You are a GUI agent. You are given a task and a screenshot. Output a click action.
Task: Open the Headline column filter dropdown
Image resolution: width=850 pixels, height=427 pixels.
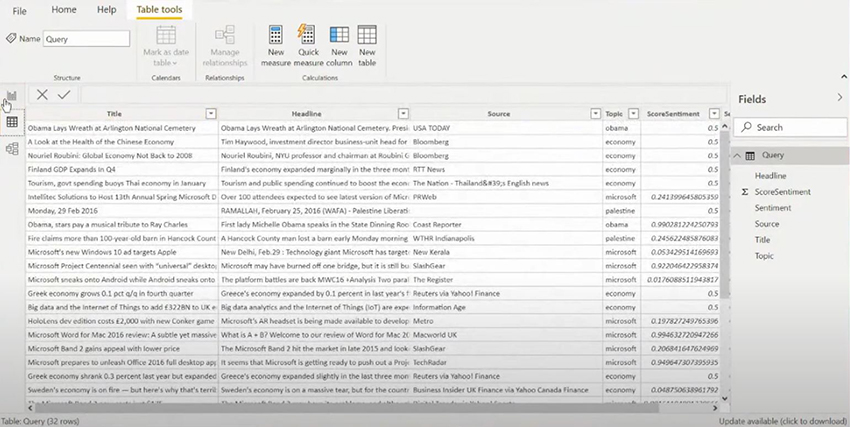[403, 114]
